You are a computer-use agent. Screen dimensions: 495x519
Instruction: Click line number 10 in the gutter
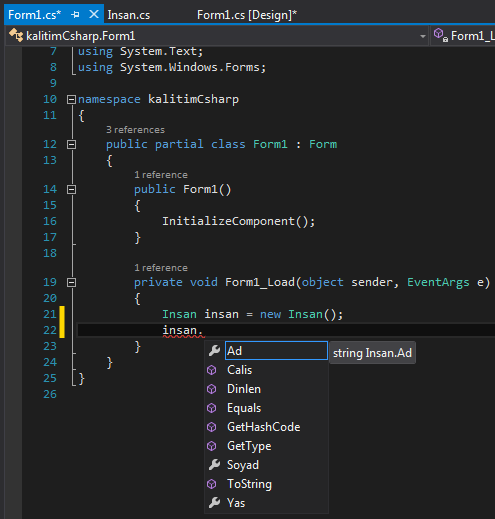point(50,99)
